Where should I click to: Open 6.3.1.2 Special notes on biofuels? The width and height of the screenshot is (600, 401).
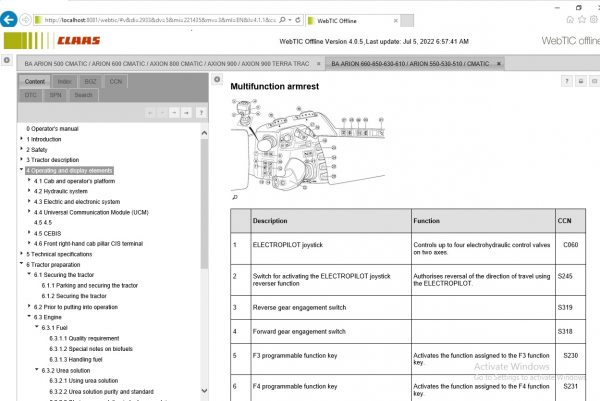point(91,349)
